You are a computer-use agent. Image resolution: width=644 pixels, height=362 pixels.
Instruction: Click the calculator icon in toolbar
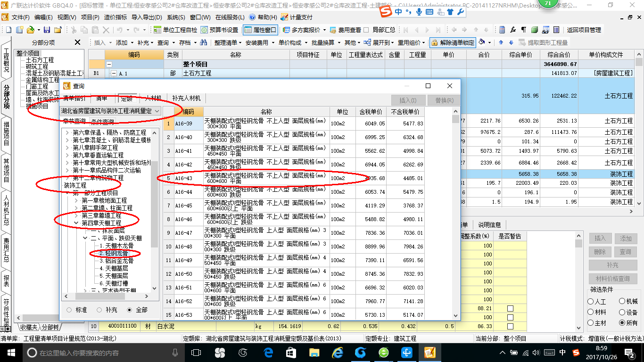point(502,30)
